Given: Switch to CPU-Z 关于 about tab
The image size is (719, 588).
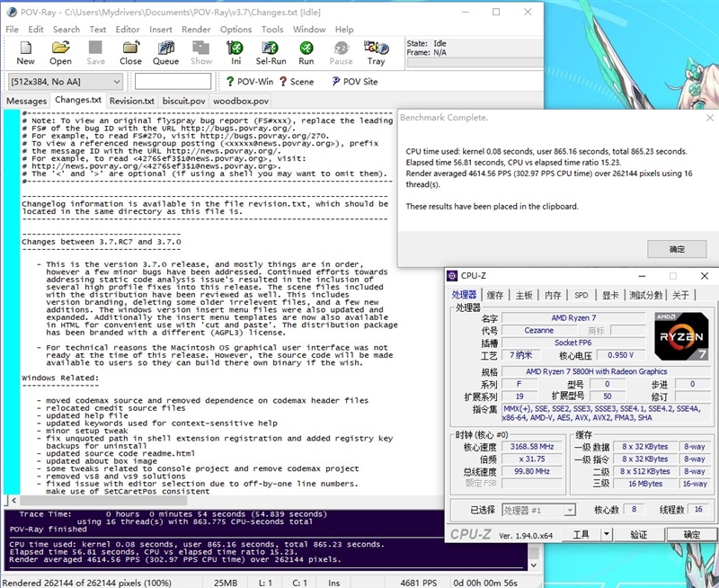Looking at the screenshot, I should 680,295.
